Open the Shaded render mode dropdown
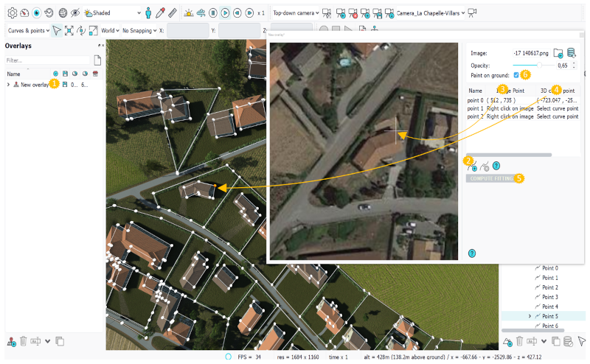The image size is (590, 364). pos(112,13)
